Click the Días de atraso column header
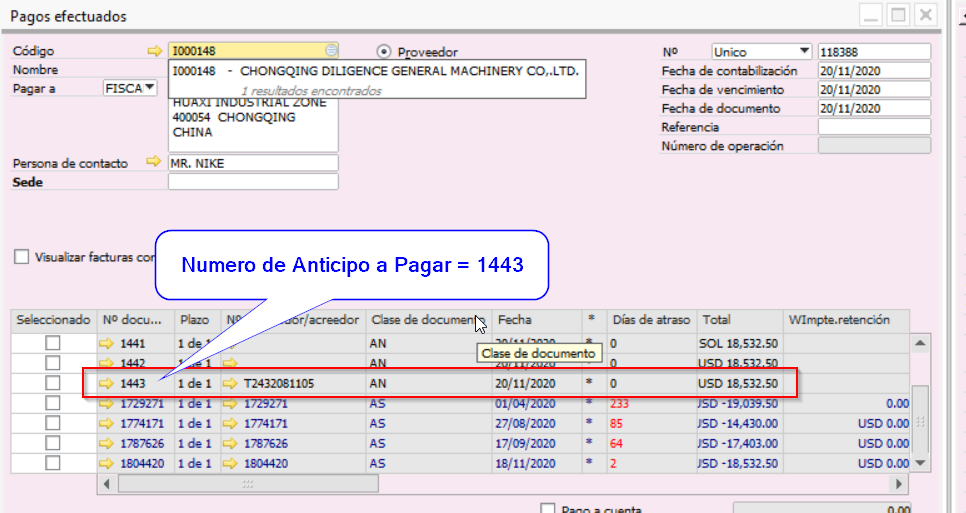The width and height of the screenshot is (966, 513). [652, 320]
